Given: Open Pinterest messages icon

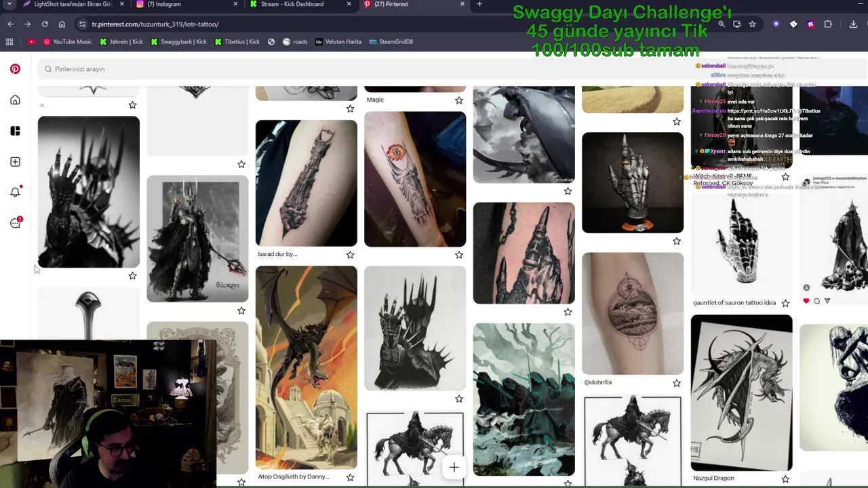Looking at the screenshot, I should coord(15,223).
